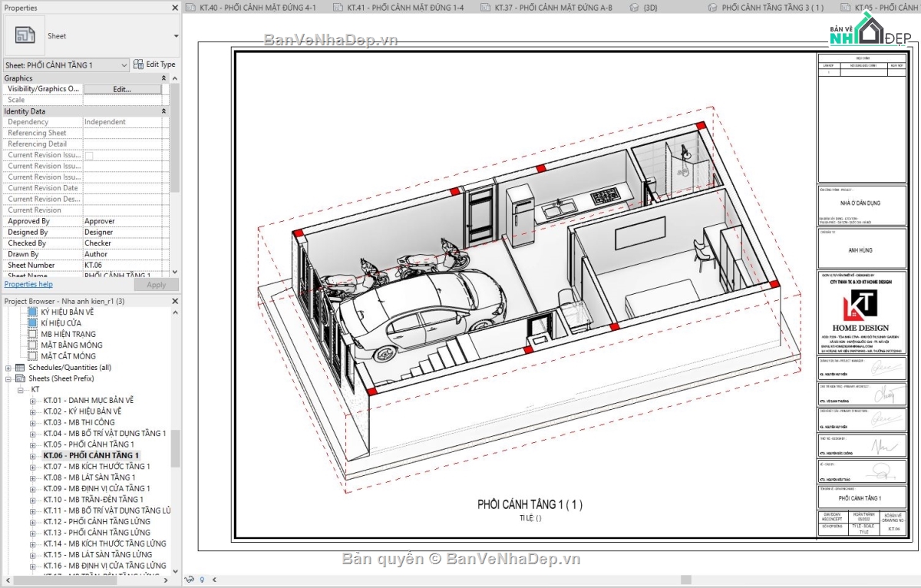Click the MẶT CẮT MÓNG view icon
The width and height of the screenshot is (921, 588).
coord(33,356)
